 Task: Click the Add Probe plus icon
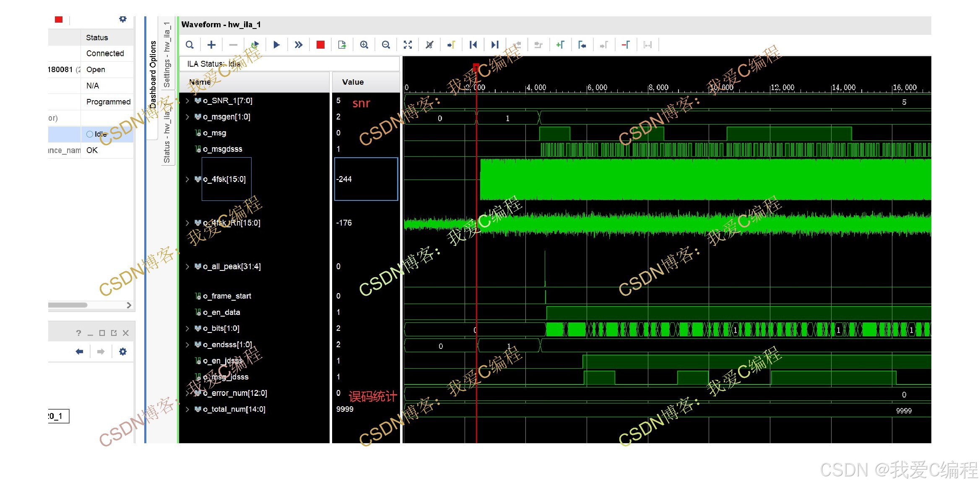pos(211,45)
